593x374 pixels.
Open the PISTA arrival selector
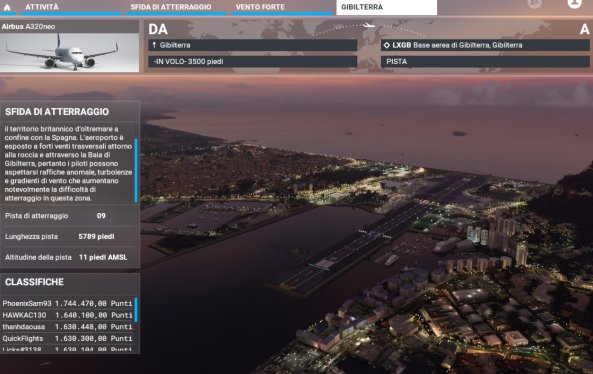(485, 62)
